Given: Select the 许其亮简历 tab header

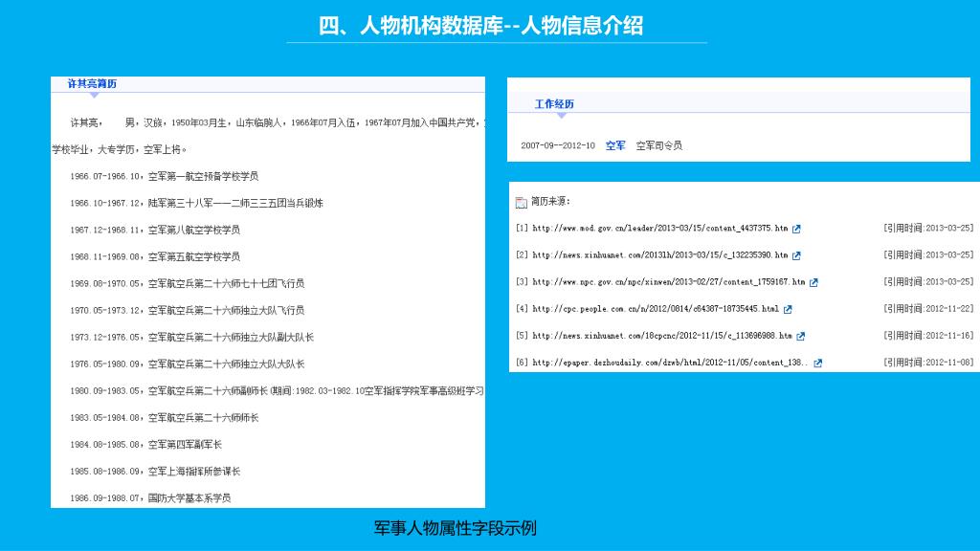Looking at the screenshot, I should coord(92,84).
